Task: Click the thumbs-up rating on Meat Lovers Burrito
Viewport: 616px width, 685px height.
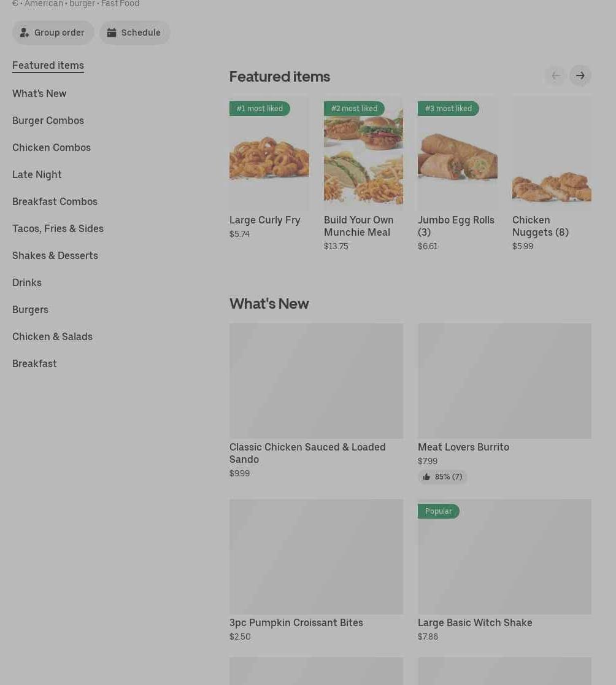Action: (x=442, y=477)
